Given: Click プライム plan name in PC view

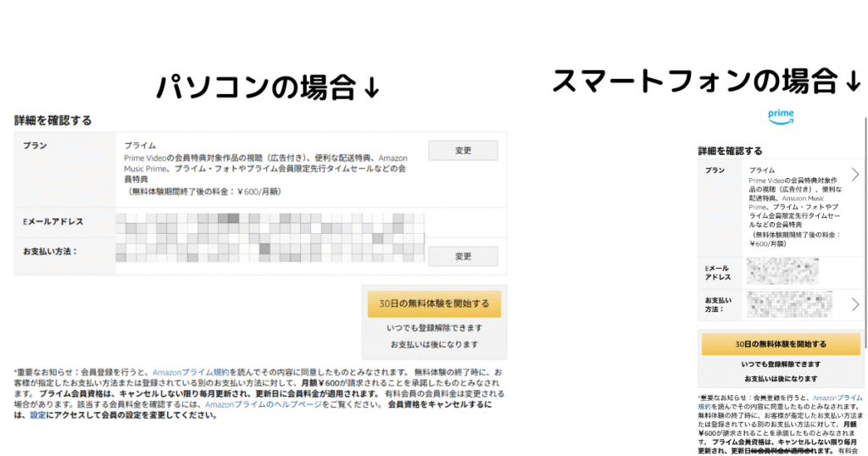Looking at the screenshot, I should pyautogui.click(x=140, y=146).
